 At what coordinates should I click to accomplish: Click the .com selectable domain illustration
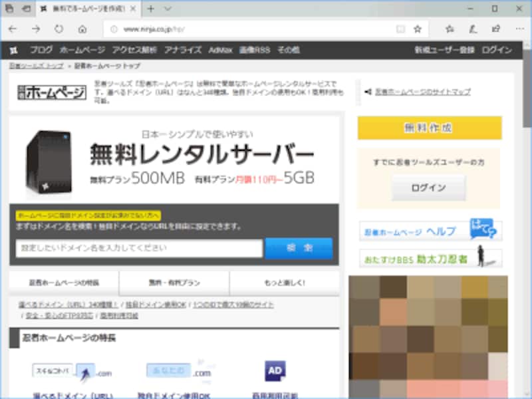coord(72,372)
